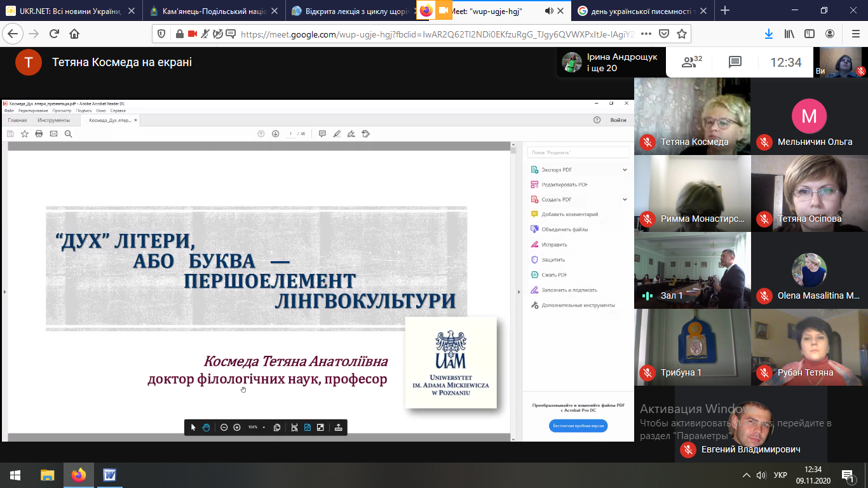Toggle Firefox sidebar view icon
Viewport: 868px width, 488px height.
coord(810,34)
